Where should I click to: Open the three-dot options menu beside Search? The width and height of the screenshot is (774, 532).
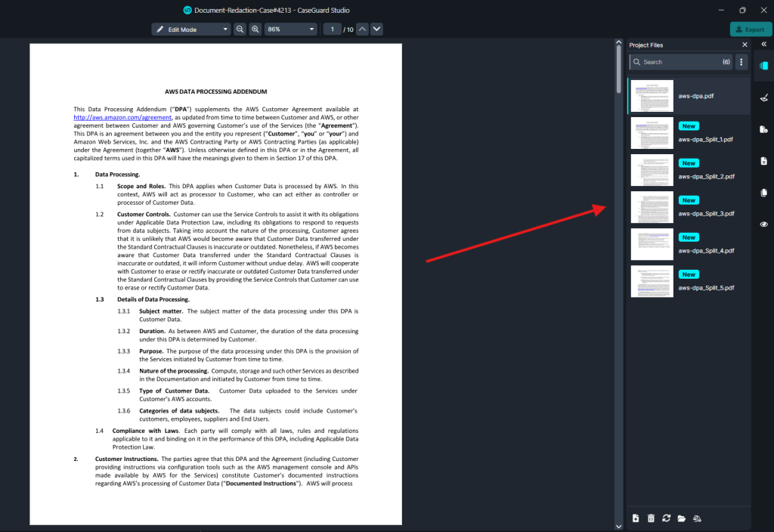click(x=741, y=62)
